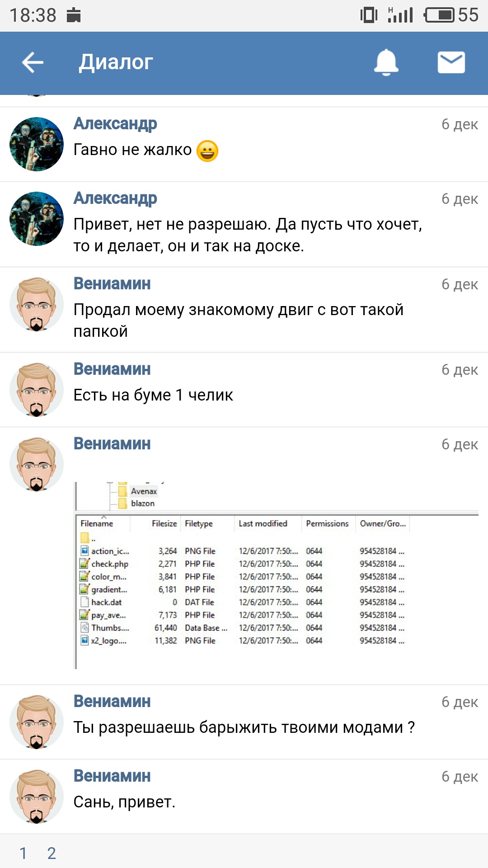Tap Вениамин's avatar beside Сань, привет

[37, 797]
